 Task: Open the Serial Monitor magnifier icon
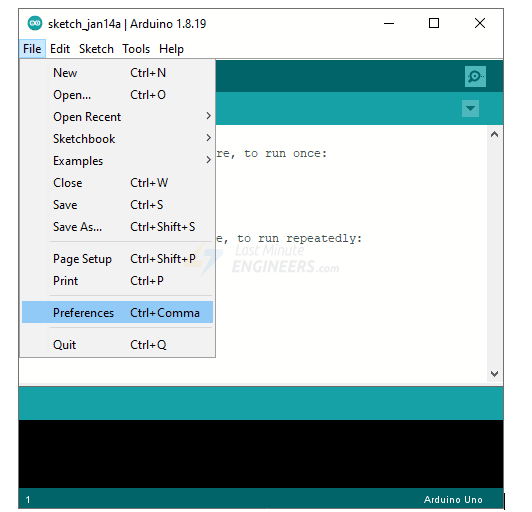(x=475, y=76)
